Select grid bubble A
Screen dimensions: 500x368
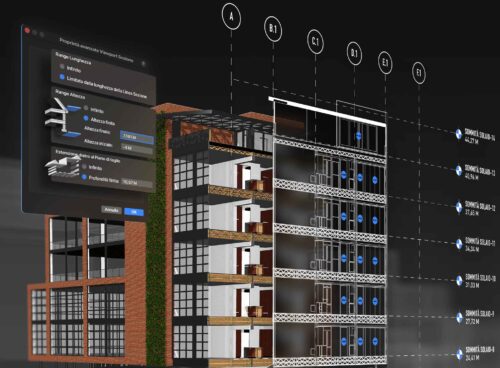tap(231, 17)
